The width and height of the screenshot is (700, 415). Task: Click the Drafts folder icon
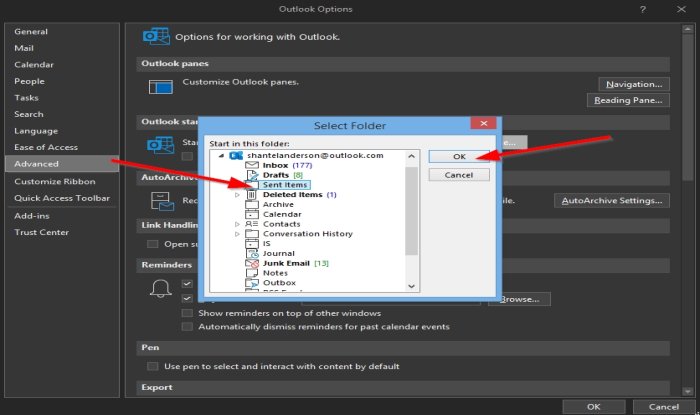[x=252, y=175]
